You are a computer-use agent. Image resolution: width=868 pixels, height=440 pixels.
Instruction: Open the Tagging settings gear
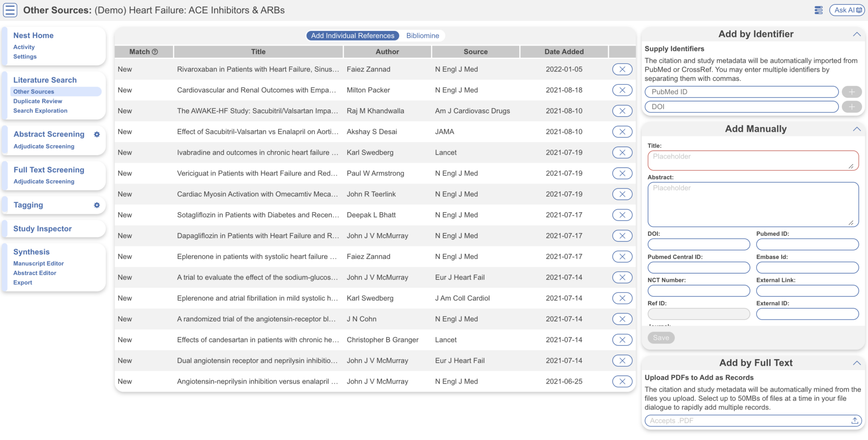[97, 205]
